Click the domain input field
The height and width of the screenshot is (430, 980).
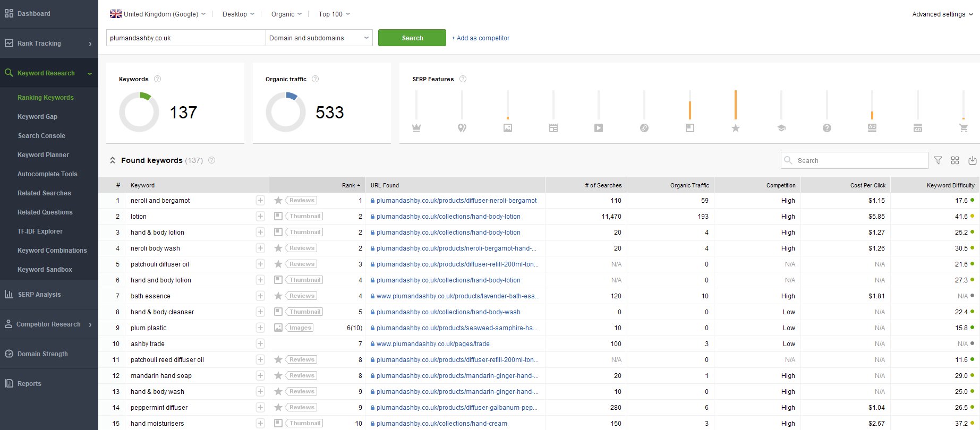tap(186, 38)
